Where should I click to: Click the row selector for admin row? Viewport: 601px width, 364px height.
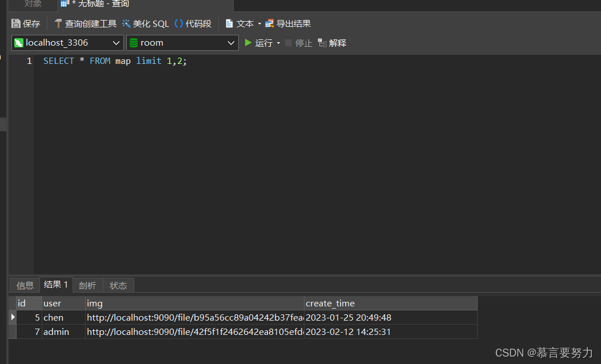point(13,331)
